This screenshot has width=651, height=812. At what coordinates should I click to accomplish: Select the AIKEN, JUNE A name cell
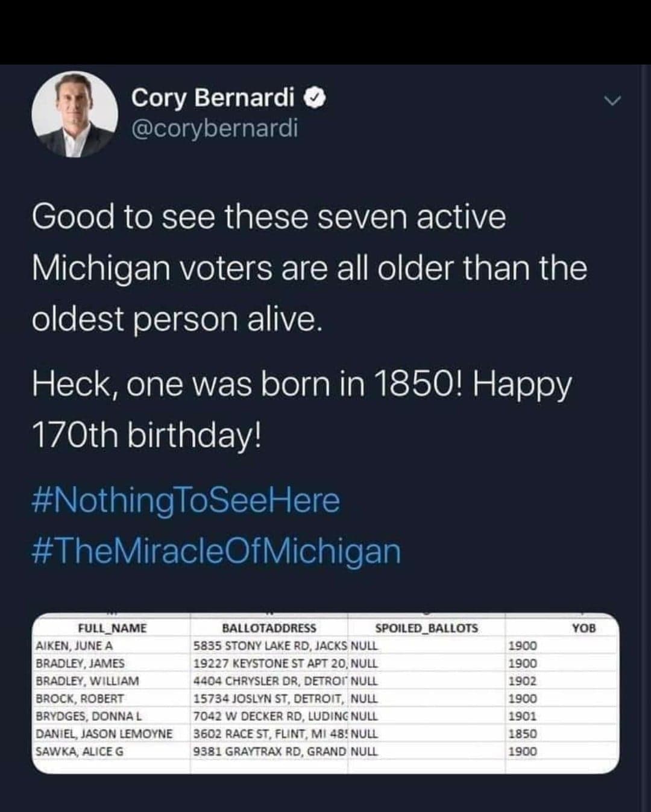tap(75, 646)
